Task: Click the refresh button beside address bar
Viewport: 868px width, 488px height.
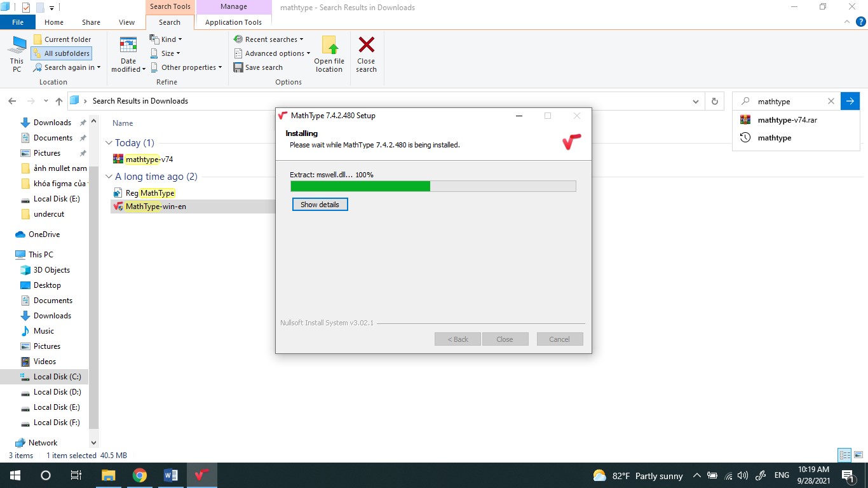Action: click(715, 101)
